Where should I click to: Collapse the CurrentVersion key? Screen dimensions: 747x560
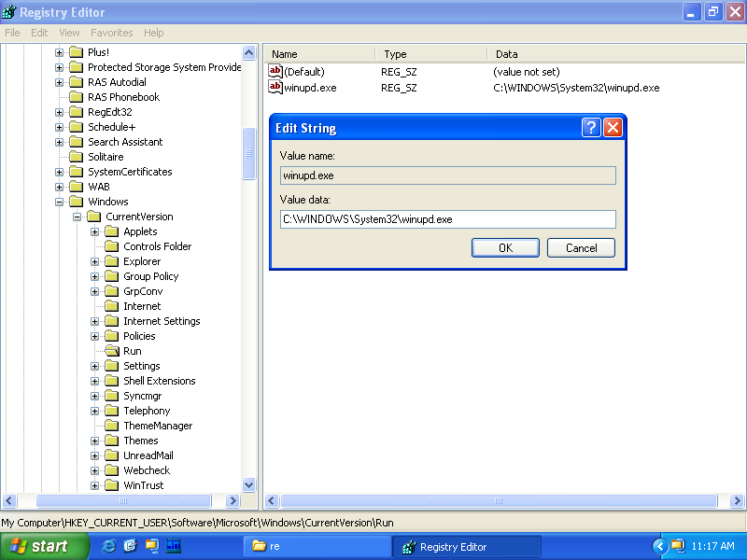tap(77, 217)
